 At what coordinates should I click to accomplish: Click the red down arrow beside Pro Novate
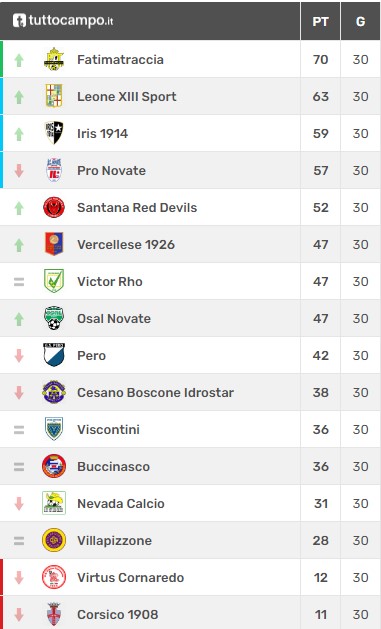click(19, 170)
